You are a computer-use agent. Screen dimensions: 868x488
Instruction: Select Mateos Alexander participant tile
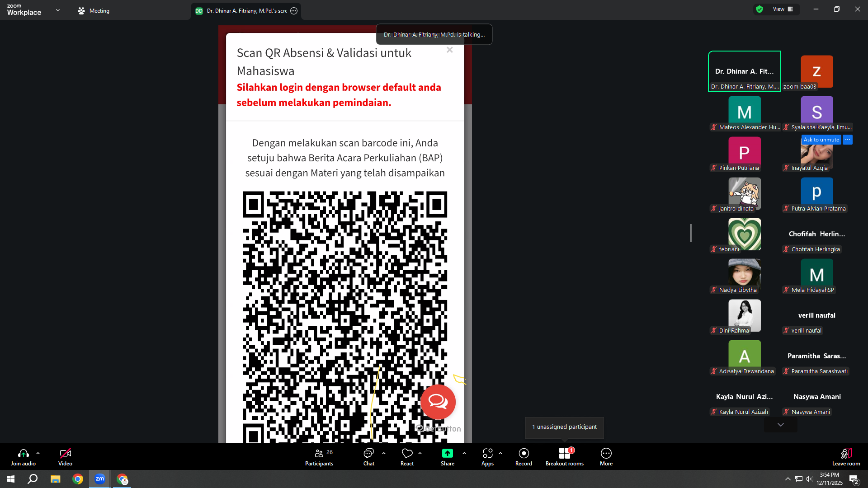(744, 112)
